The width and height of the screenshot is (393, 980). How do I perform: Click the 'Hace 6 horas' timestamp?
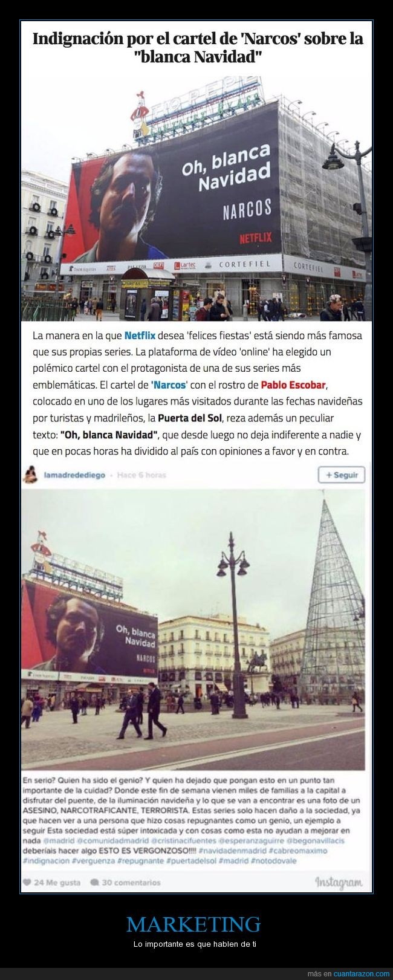141,475
